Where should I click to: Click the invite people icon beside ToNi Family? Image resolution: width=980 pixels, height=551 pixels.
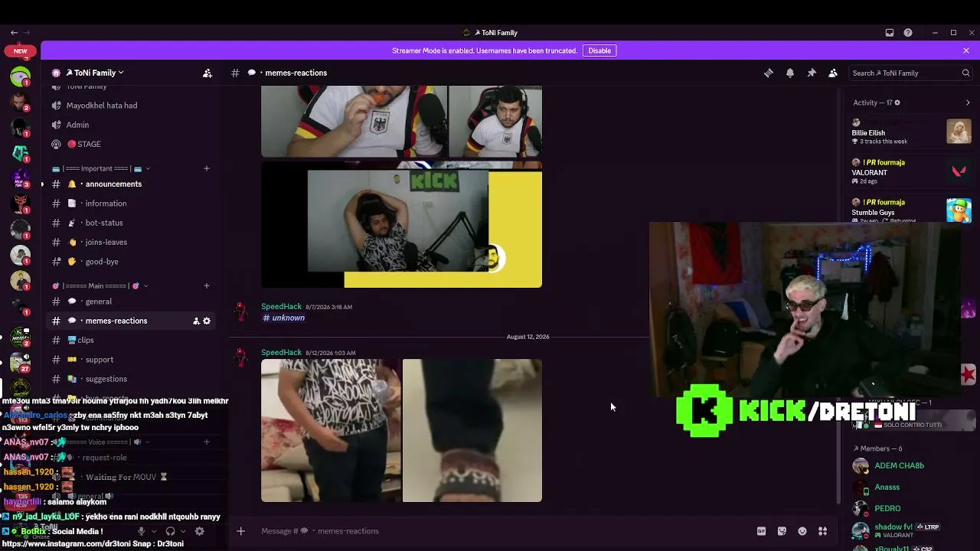pos(207,73)
